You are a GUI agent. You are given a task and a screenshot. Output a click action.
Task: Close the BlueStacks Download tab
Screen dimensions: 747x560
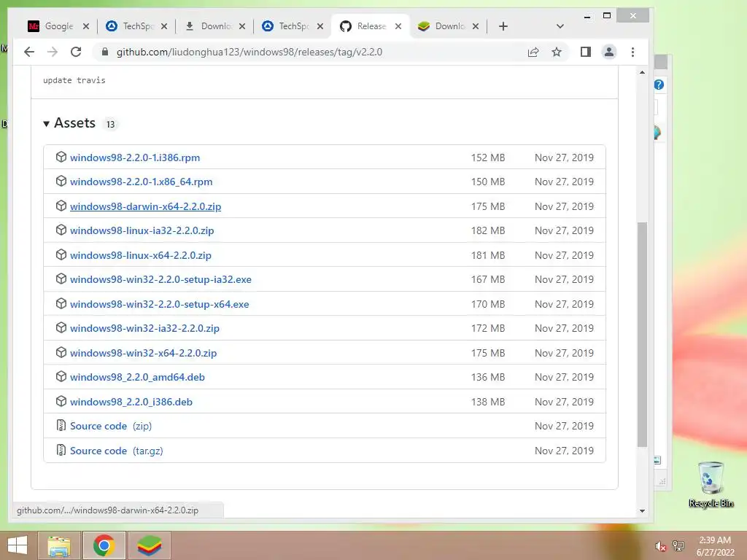(x=476, y=26)
